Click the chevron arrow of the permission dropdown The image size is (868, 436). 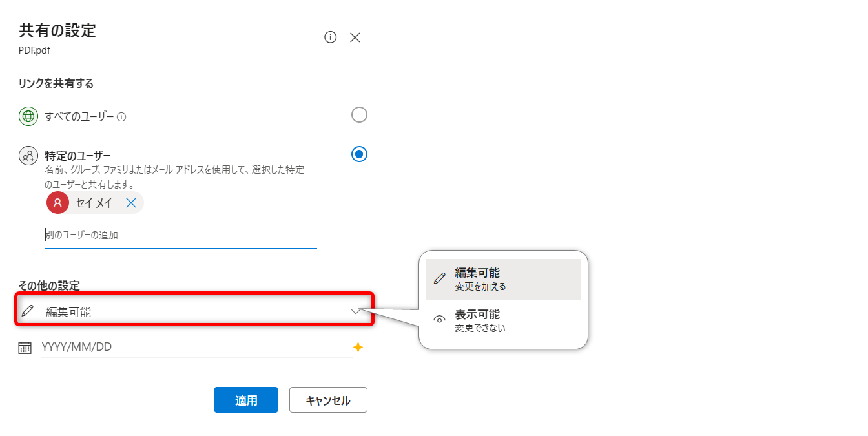coord(356,311)
